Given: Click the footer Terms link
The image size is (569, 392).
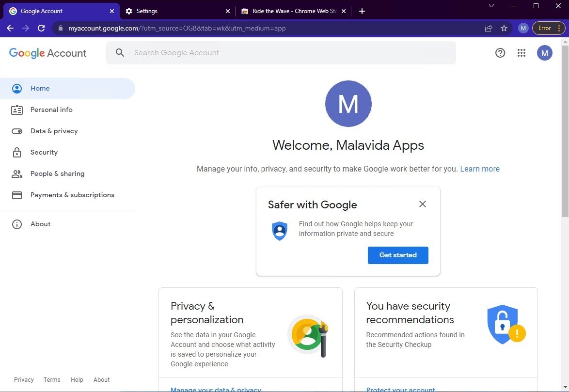Looking at the screenshot, I should pos(52,380).
